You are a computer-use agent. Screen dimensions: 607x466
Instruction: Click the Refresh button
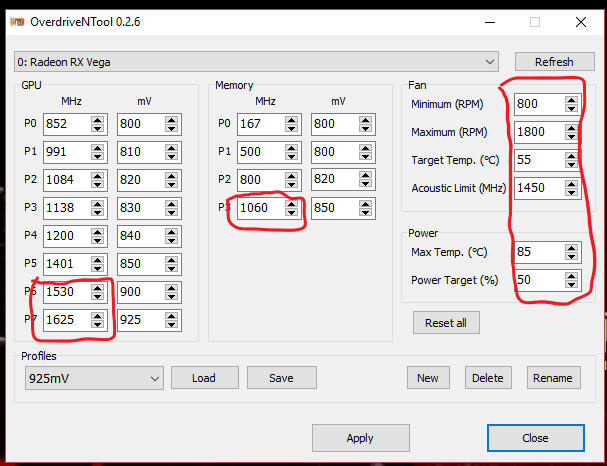pyautogui.click(x=554, y=62)
